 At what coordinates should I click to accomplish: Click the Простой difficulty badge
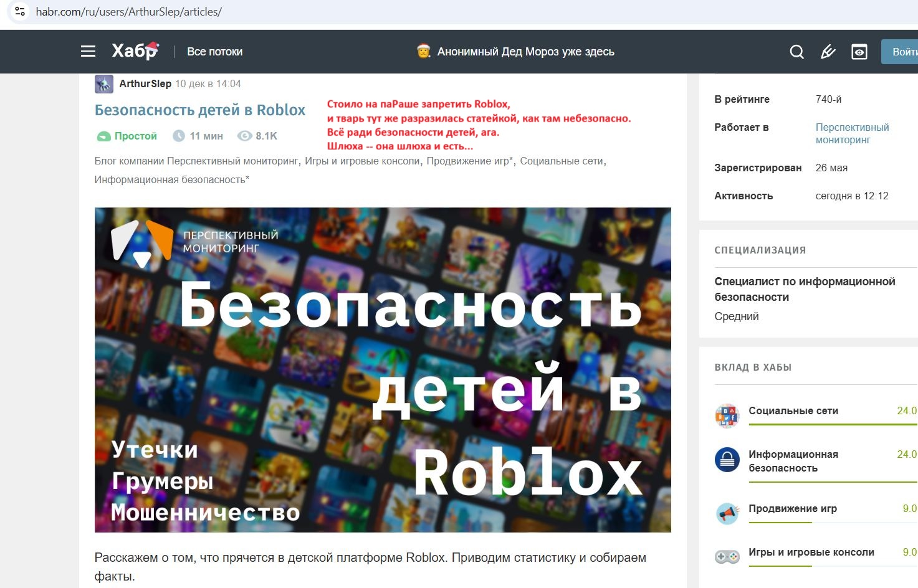(x=127, y=136)
